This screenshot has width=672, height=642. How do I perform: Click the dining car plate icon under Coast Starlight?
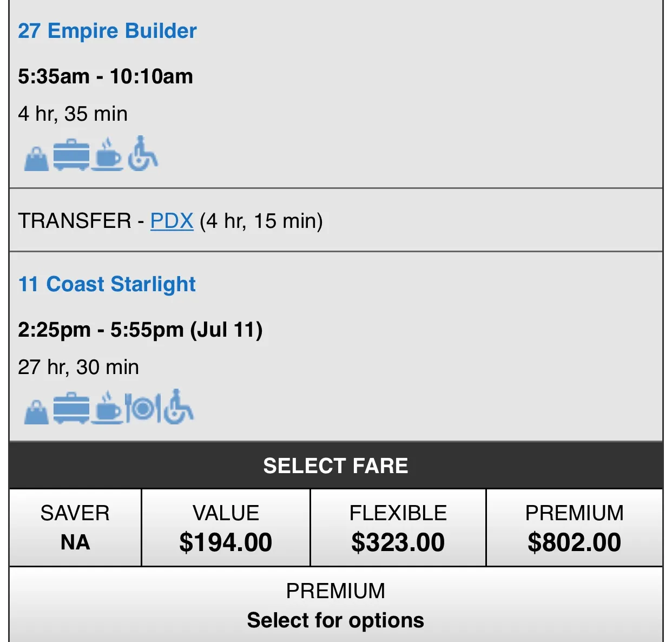(x=143, y=409)
